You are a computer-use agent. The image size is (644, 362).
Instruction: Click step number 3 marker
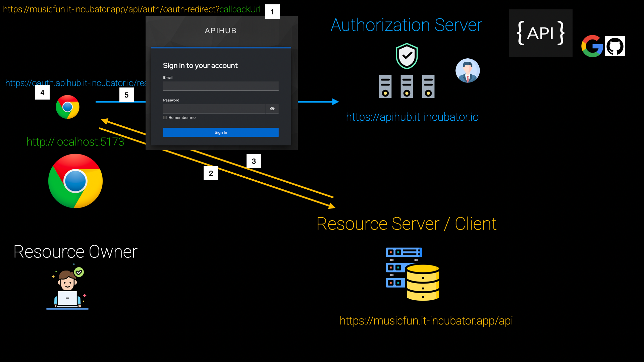pyautogui.click(x=254, y=161)
